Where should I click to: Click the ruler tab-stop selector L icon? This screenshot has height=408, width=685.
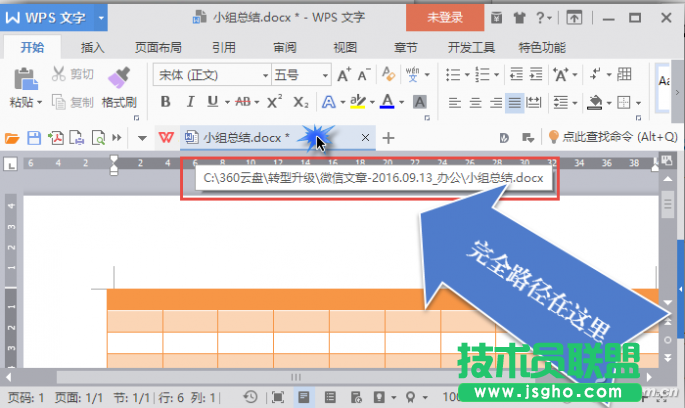point(10,164)
